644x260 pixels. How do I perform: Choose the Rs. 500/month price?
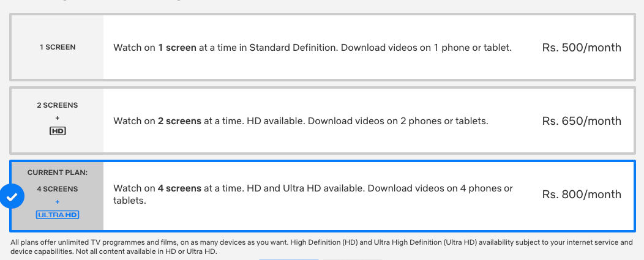(582, 48)
